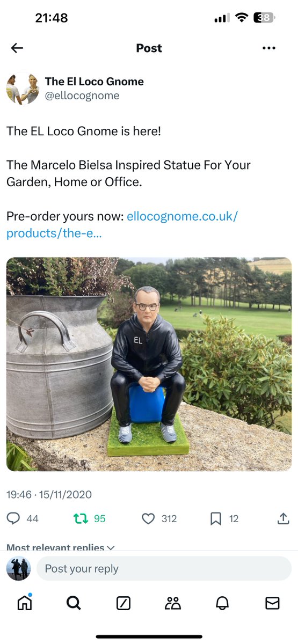Toggle the bookmark icon on post
This screenshot has width=298, height=644.
(216, 518)
